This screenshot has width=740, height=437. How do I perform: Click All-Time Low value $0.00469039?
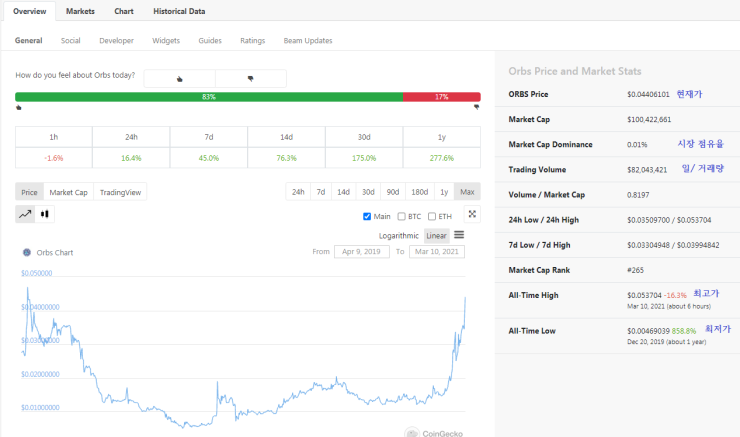(648, 331)
